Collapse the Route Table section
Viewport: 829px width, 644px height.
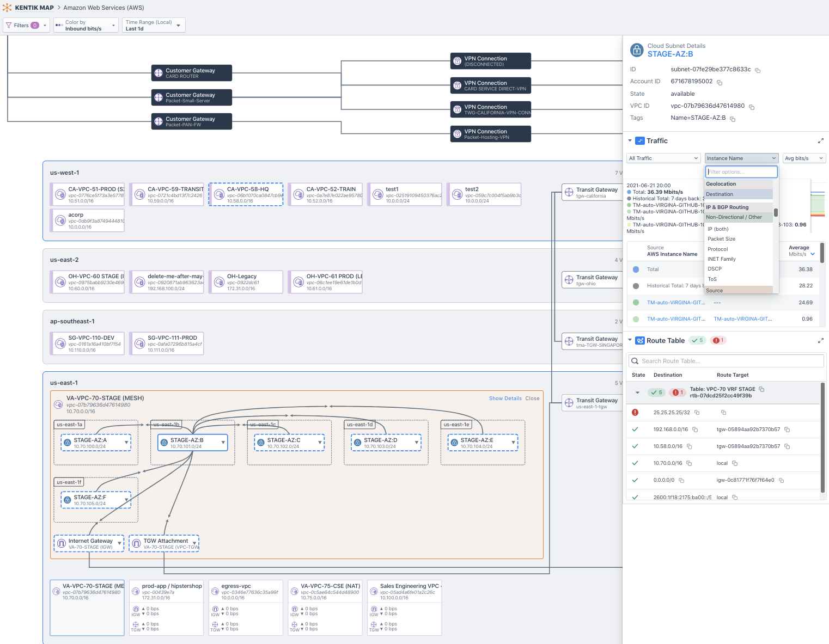[630, 340]
